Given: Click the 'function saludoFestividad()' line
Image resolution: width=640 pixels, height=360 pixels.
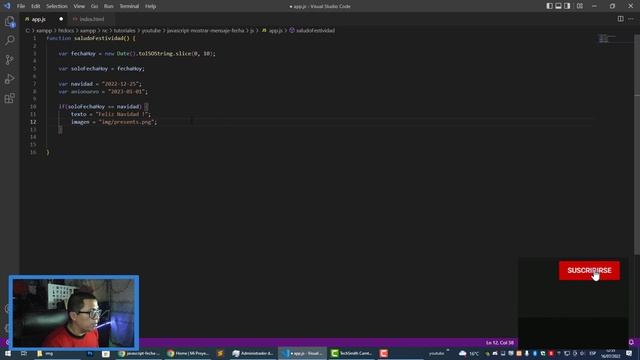Looking at the screenshot, I should pyautogui.click(x=91, y=38).
